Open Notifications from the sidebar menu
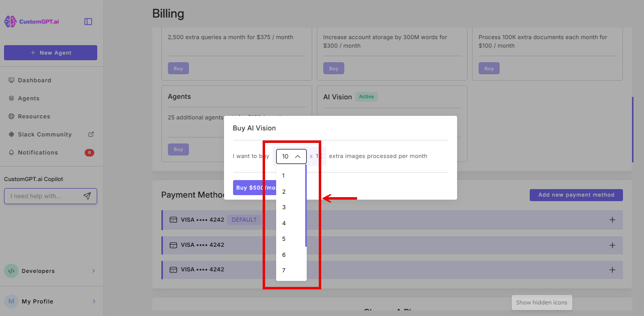644x316 pixels. coord(39,152)
